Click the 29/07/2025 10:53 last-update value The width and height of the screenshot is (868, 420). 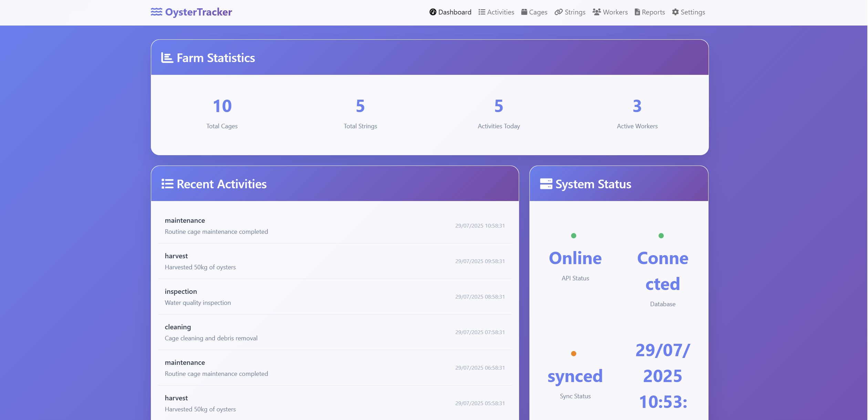pyautogui.click(x=663, y=376)
